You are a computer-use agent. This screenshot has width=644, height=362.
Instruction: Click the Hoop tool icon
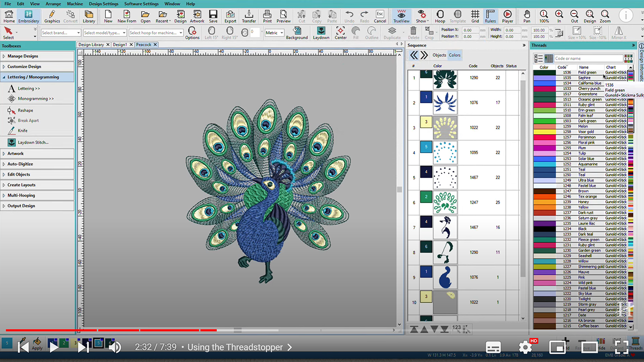click(x=440, y=16)
